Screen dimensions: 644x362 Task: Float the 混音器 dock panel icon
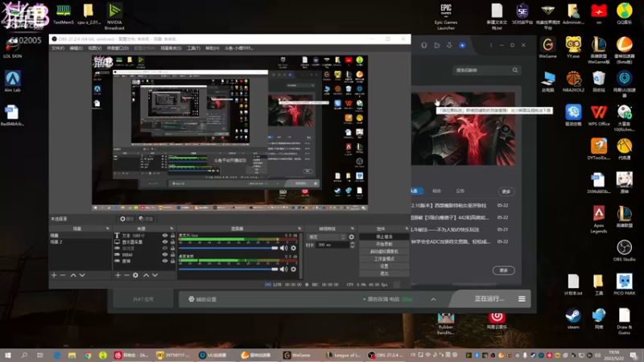click(x=299, y=228)
